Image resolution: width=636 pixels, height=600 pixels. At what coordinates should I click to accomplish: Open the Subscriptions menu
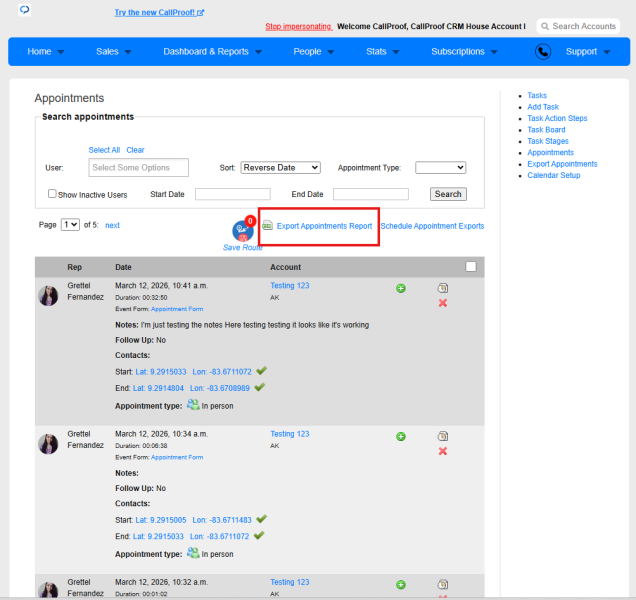pyautogui.click(x=464, y=52)
